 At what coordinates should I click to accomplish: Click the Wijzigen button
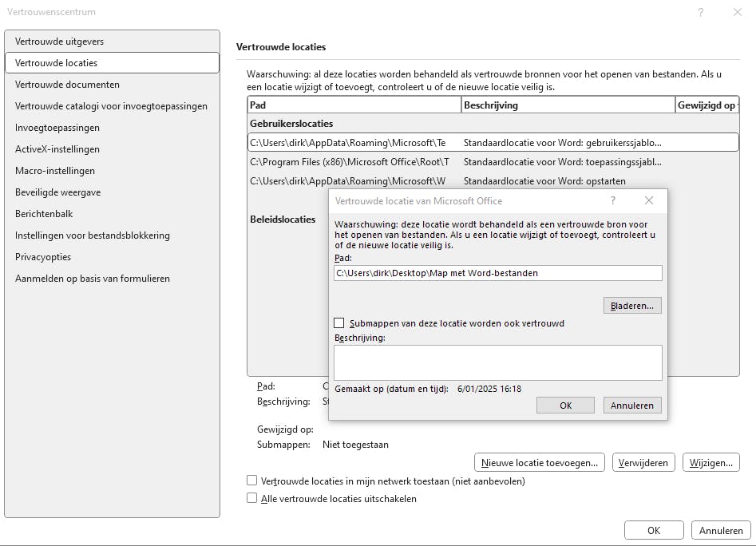710,463
